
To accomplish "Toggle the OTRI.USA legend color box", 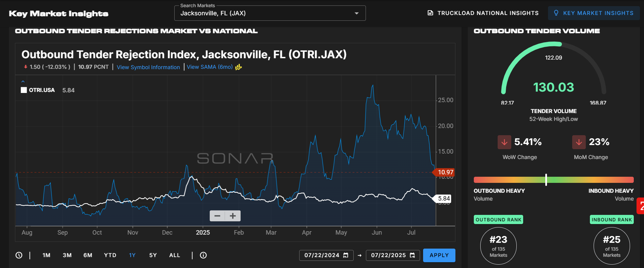I will tap(24, 90).
